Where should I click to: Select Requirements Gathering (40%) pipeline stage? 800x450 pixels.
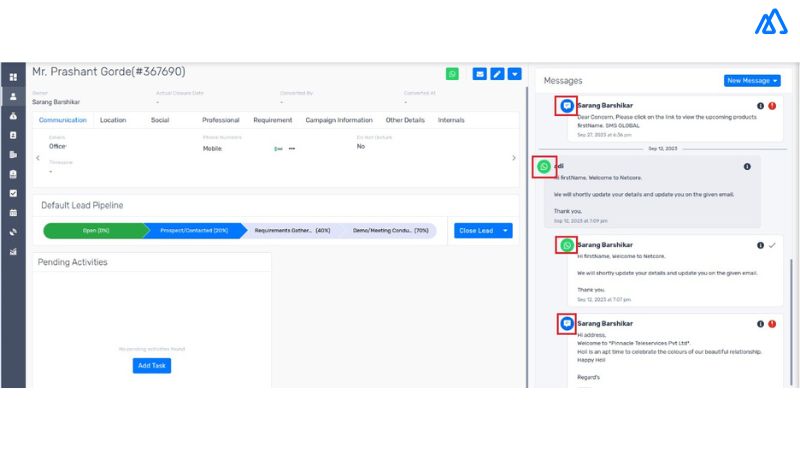292,231
